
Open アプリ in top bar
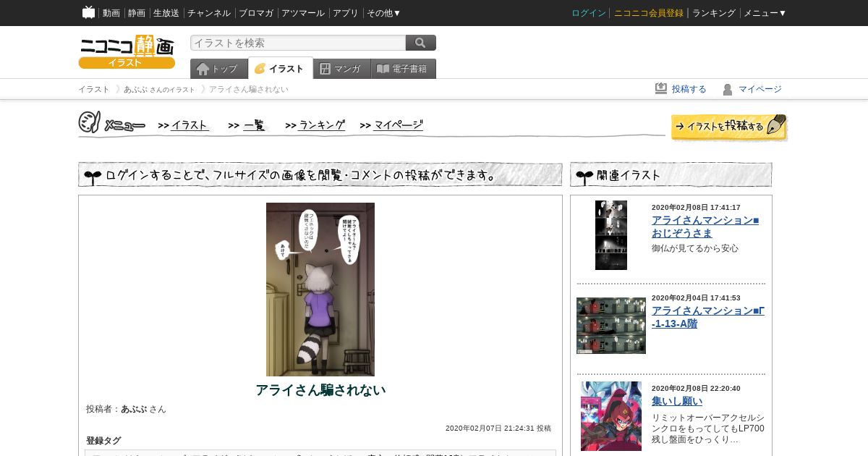346,13
